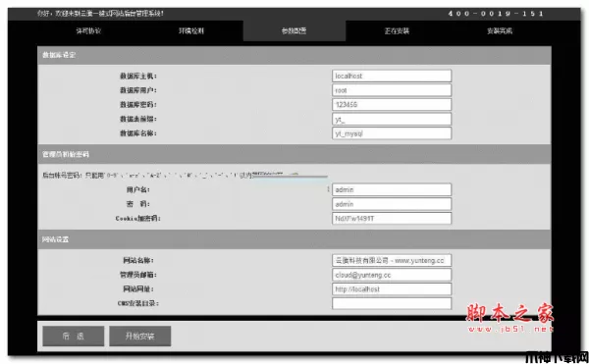Click the 数据库用户 label
The width and height of the screenshot is (589, 364).
[138, 90]
